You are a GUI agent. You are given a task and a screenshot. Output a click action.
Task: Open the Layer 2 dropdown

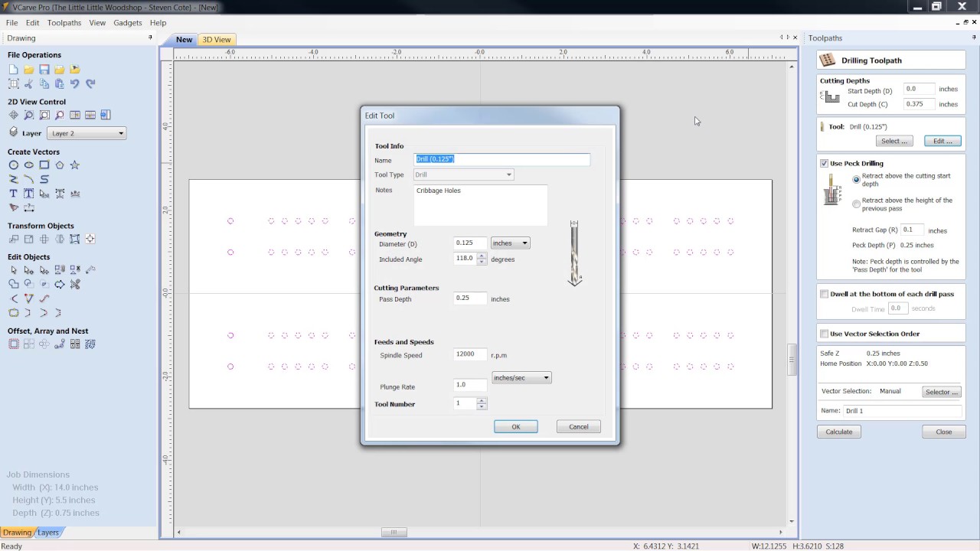tap(86, 133)
